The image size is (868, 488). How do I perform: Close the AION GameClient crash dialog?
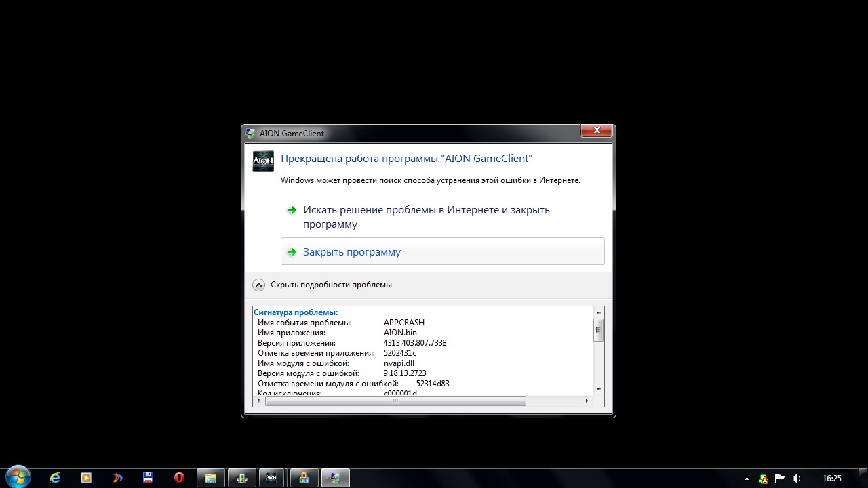point(597,130)
